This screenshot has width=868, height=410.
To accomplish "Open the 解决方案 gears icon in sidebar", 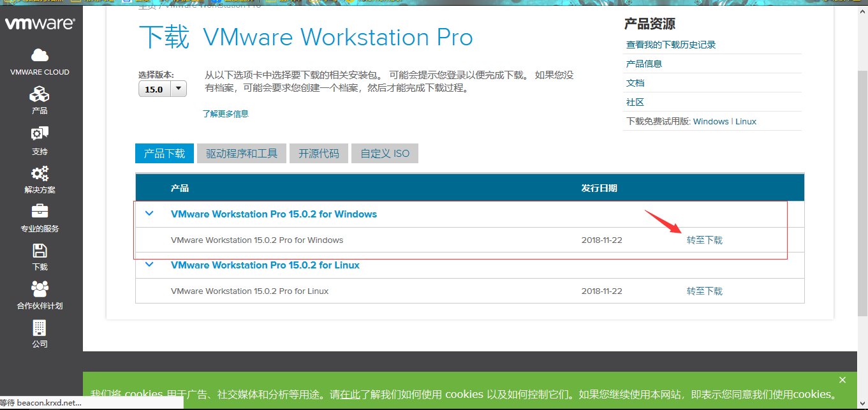I will 40,173.
